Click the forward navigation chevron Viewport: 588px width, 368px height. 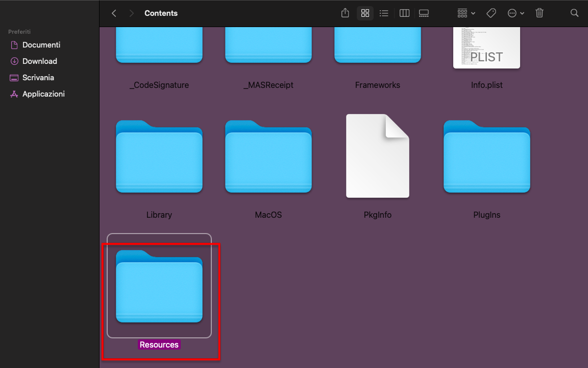132,13
